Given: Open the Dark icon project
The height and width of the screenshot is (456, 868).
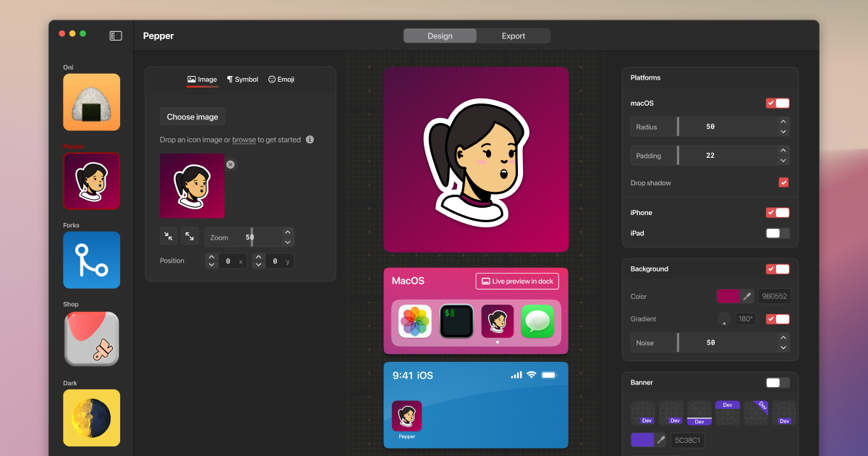Looking at the screenshot, I should point(91,418).
